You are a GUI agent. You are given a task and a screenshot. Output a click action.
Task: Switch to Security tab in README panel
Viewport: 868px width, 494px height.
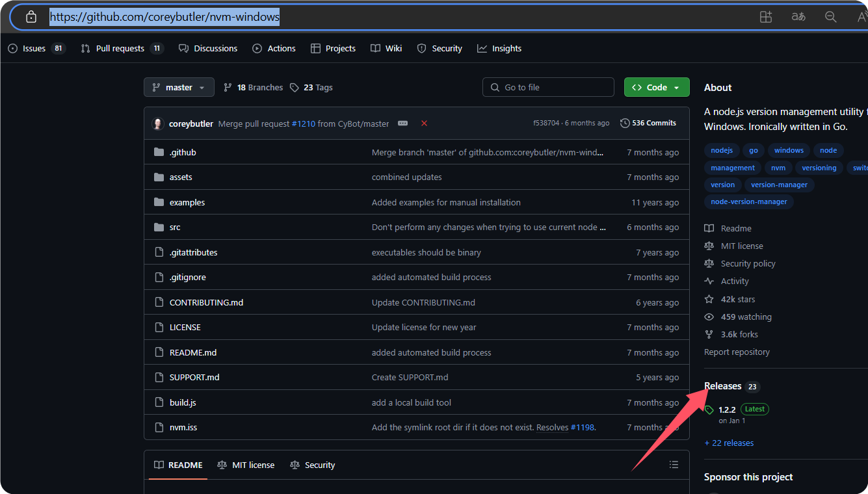point(313,465)
